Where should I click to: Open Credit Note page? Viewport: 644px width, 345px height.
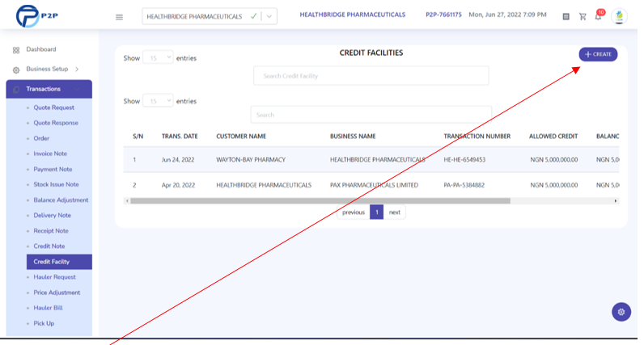49,246
